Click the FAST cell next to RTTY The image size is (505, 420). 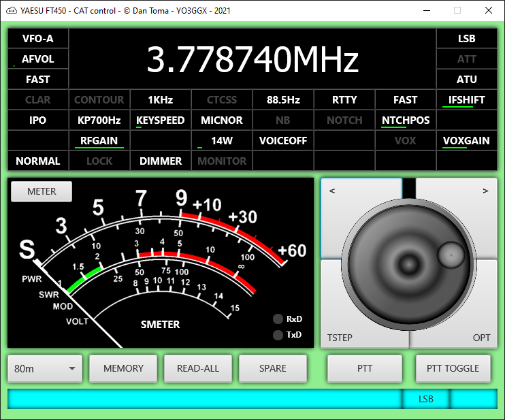(406, 100)
